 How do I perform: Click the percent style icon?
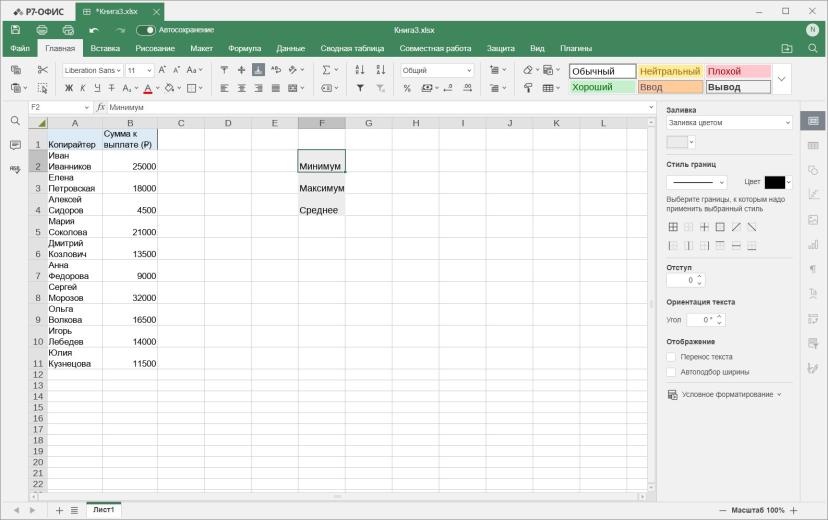(407, 88)
